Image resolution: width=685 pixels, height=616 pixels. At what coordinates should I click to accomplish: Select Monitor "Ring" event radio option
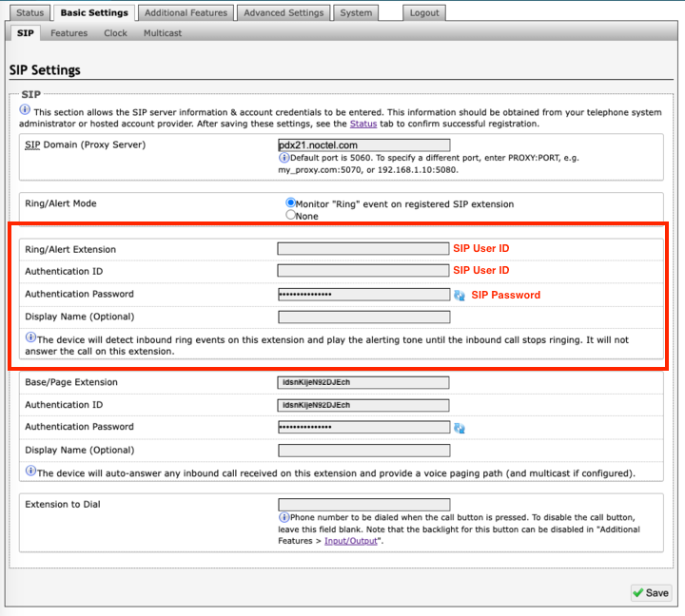pos(292,203)
